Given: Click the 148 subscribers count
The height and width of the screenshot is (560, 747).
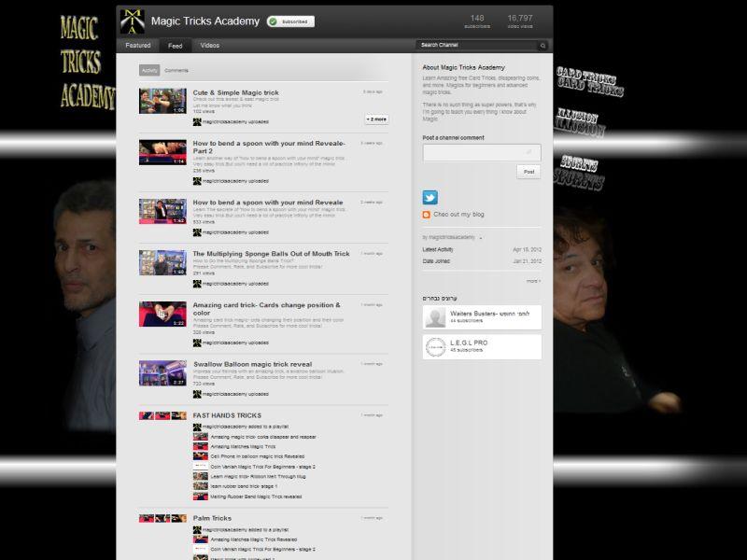Looking at the screenshot, I should point(477,21).
